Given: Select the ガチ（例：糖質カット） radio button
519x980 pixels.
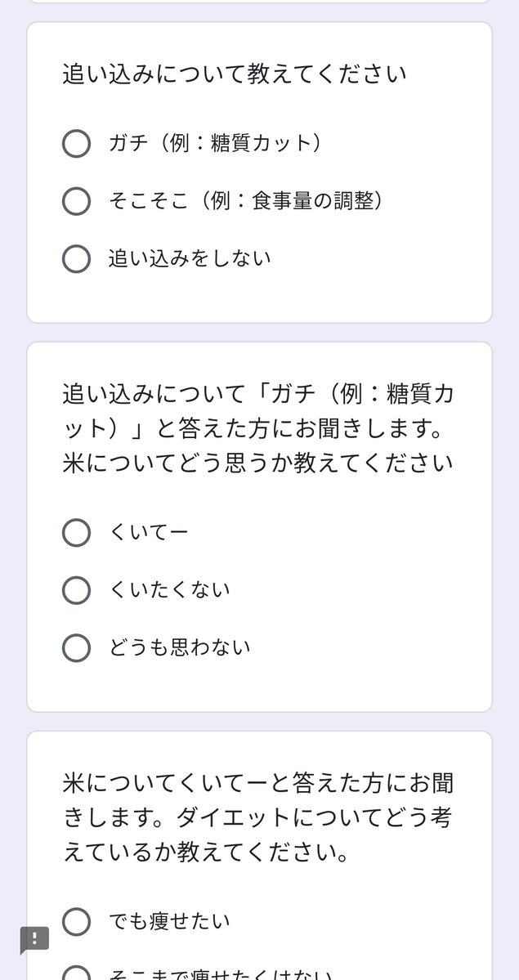Looking at the screenshot, I should point(76,143).
